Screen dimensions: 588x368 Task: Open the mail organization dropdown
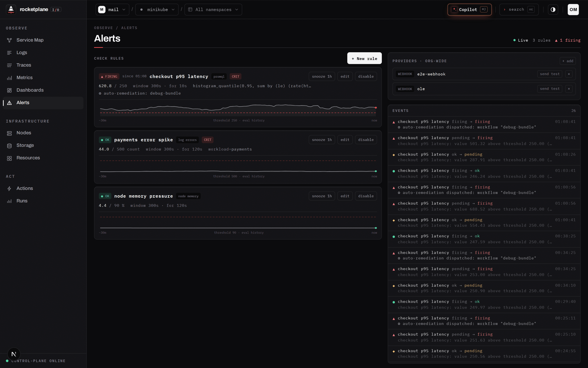[112, 10]
